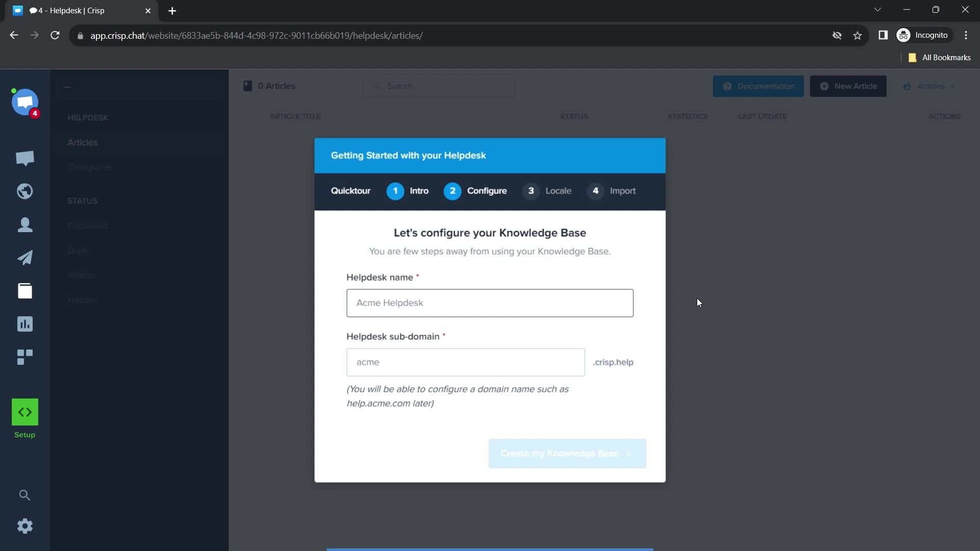Switch to the Quicktour tab

point(351,190)
